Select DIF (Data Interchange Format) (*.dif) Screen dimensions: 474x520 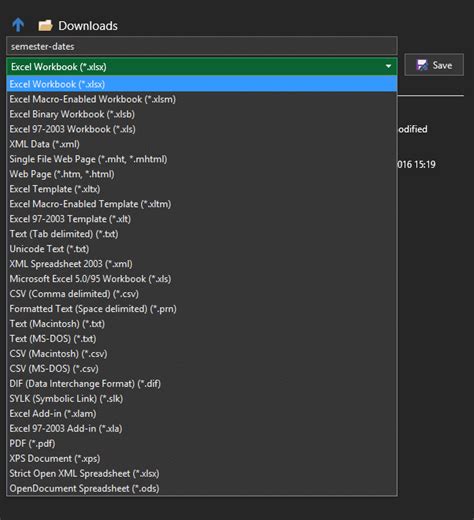coord(202,384)
